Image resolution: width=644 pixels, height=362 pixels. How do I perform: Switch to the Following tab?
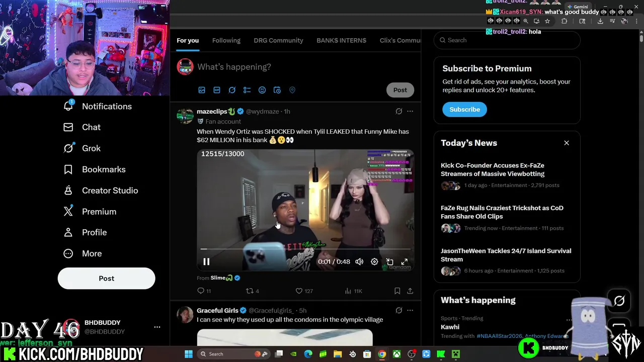click(226, 40)
